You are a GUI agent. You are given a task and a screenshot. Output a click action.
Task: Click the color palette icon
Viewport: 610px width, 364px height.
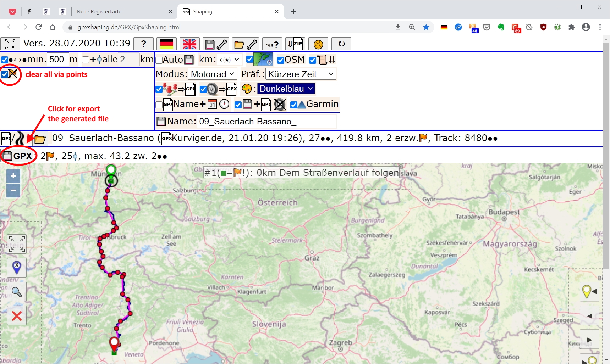click(x=247, y=89)
